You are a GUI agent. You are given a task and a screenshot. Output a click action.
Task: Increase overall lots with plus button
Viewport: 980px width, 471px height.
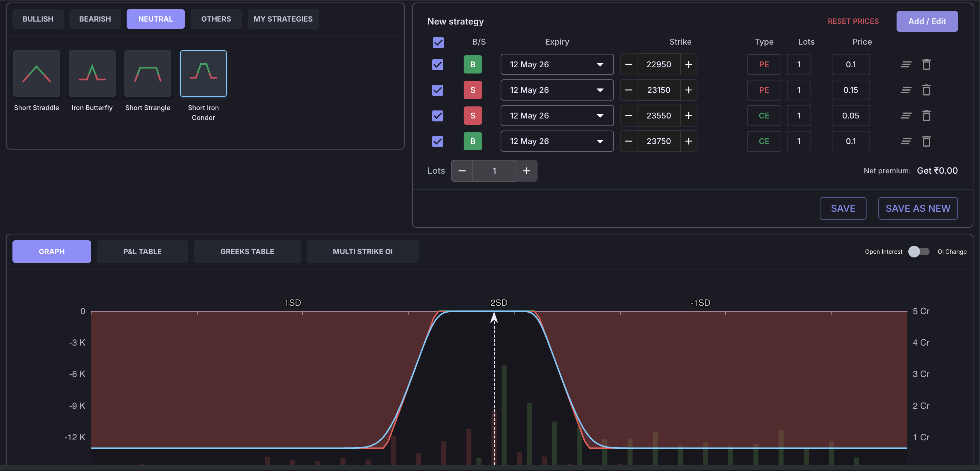pyautogui.click(x=527, y=171)
